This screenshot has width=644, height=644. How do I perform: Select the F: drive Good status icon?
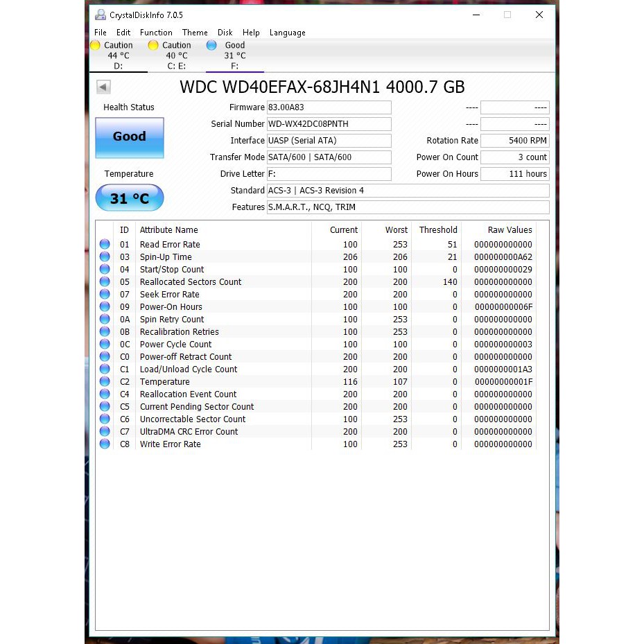pyautogui.click(x=211, y=44)
